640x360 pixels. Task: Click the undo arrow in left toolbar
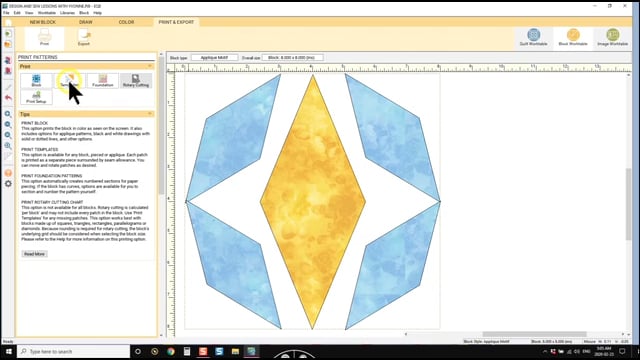pyautogui.click(x=8, y=98)
